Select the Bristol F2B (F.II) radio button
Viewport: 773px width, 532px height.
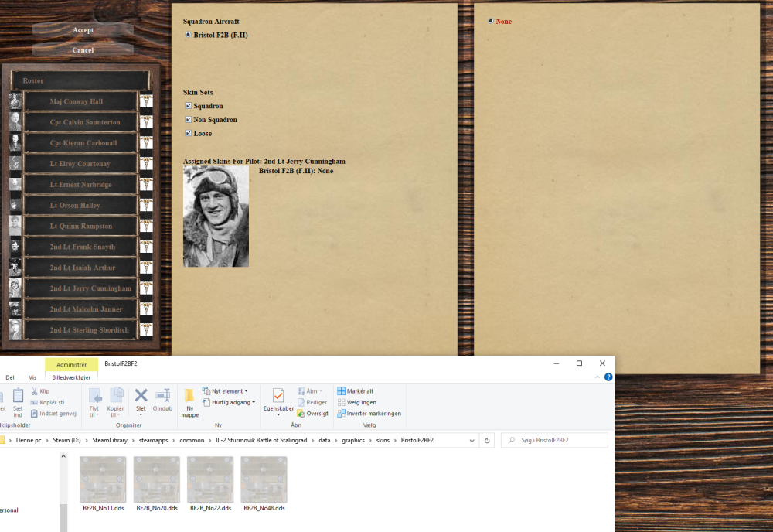pyautogui.click(x=188, y=35)
